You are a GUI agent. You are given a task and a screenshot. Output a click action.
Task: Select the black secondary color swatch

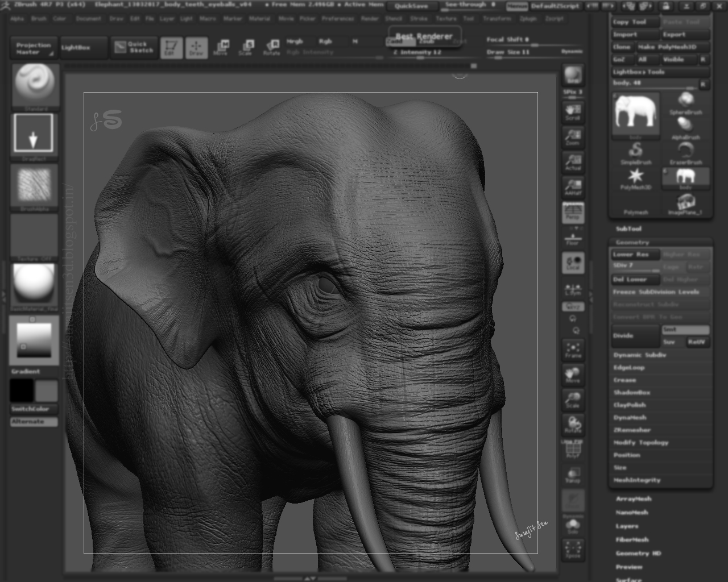[x=22, y=391]
